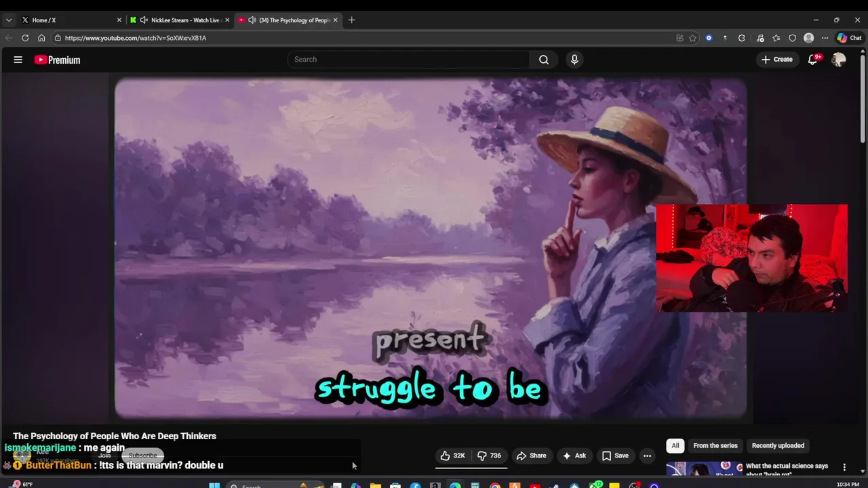Open the media control music icon

pyautogui.click(x=760, y=38)
